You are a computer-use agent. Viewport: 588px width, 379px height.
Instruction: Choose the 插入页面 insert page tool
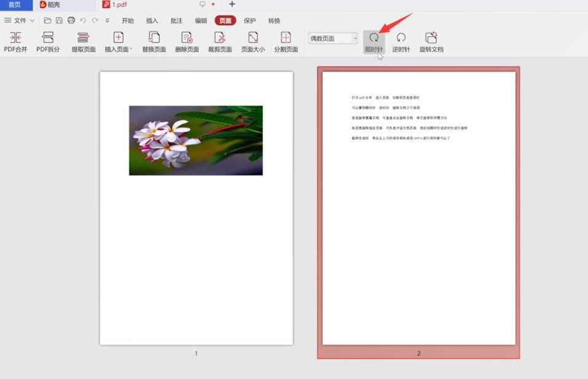pyautogui.click(x=118, y=42)
